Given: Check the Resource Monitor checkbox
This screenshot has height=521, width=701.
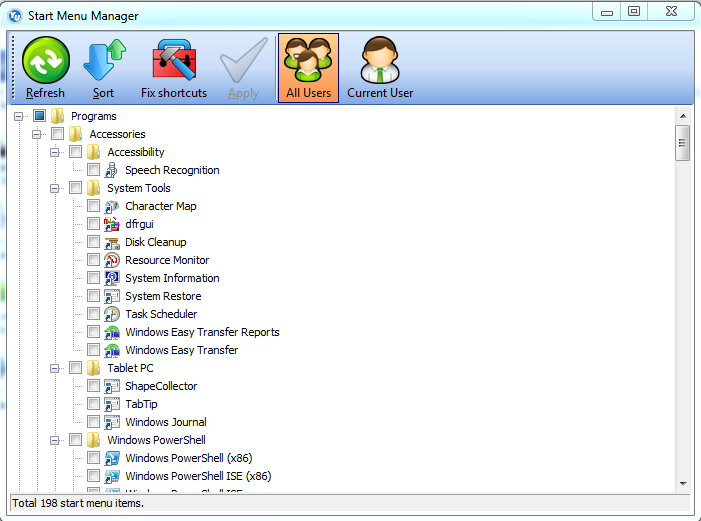Looking at the screenshot, I should 93,260.
